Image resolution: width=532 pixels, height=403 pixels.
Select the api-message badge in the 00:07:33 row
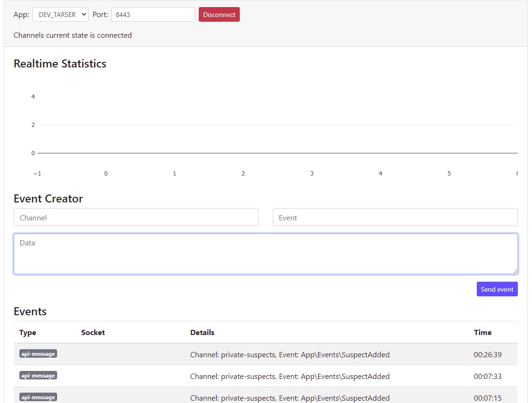point(38,376)
